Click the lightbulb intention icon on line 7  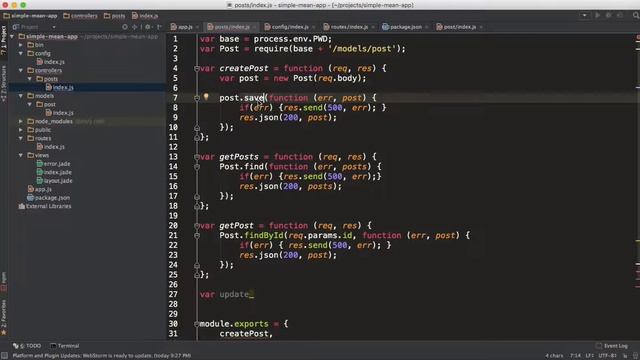pos(206,97)
